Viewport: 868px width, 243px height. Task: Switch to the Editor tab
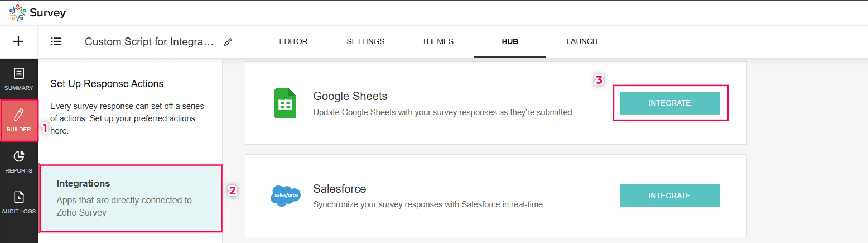point(293,41)
